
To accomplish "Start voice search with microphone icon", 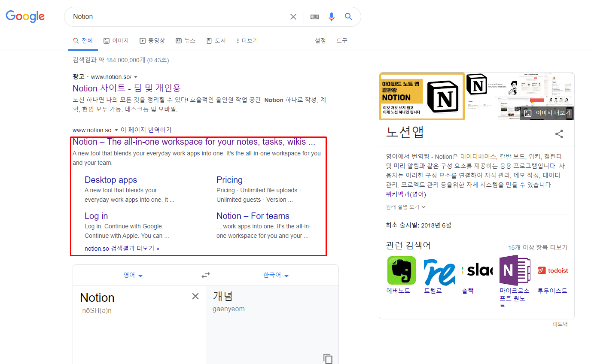I will (x=332, y=17).
